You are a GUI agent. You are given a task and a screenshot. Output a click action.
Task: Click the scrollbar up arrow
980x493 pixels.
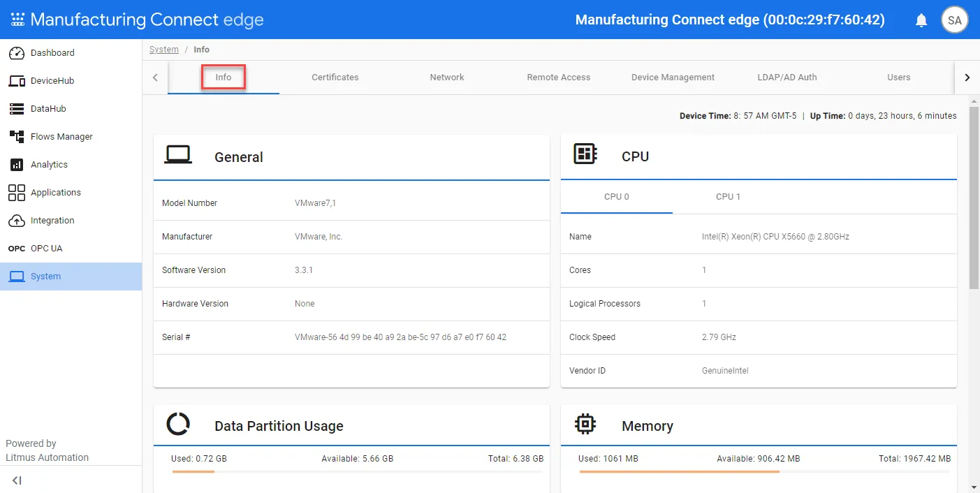(x=974, y=101)
